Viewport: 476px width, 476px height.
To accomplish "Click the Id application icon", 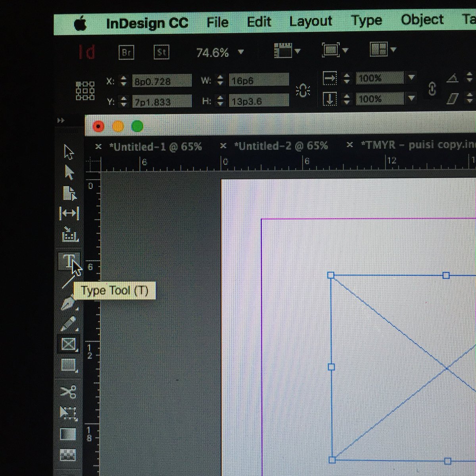I will (87, 52).
